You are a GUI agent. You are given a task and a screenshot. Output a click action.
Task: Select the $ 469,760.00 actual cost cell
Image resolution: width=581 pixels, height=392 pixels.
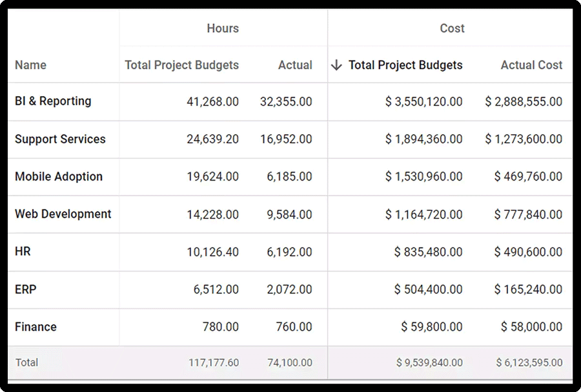pos(528,177)
